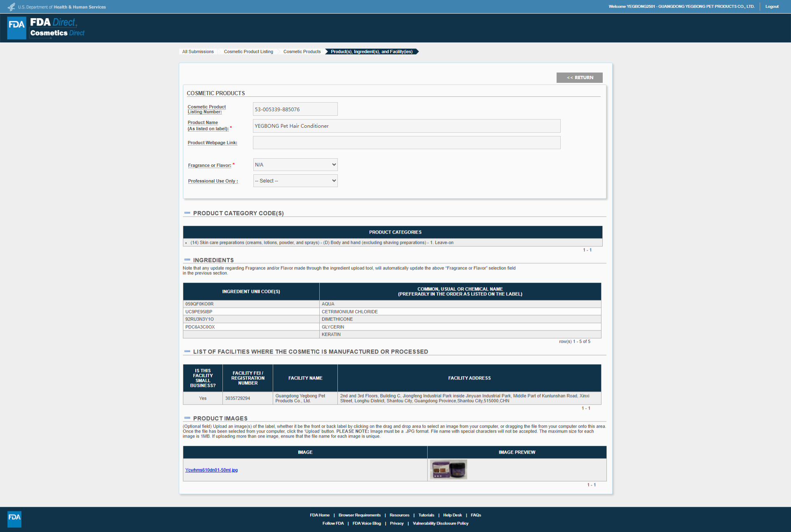Click the RETURN button
This screenshot has height=532, width=791.
[x=580, y=77]
